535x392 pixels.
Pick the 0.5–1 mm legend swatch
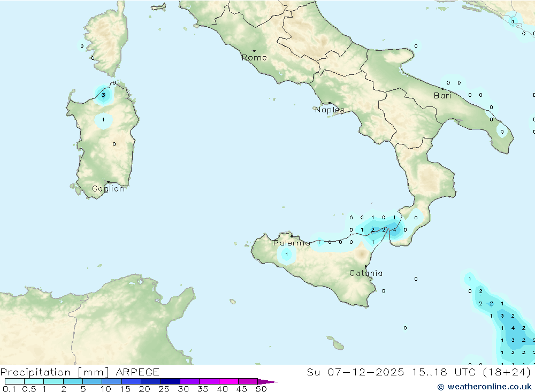pyautogui.click(x=34, y=381)
